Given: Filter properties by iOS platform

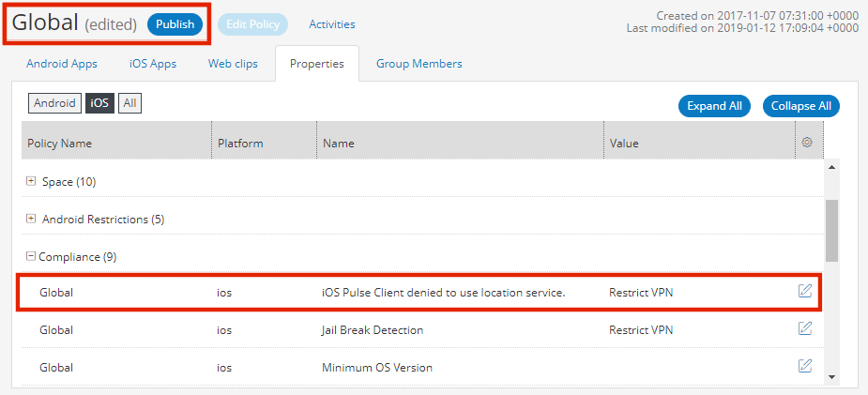Looking at the screenshot, I should click(x=99, y=103).
